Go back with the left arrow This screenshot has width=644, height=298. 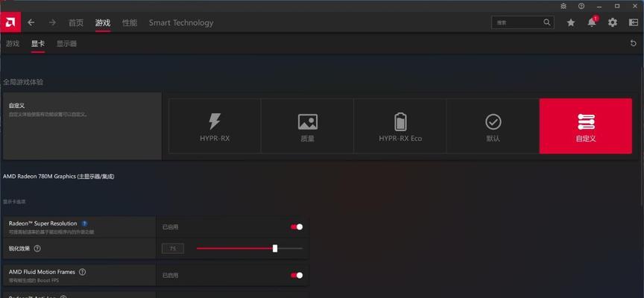31,22
